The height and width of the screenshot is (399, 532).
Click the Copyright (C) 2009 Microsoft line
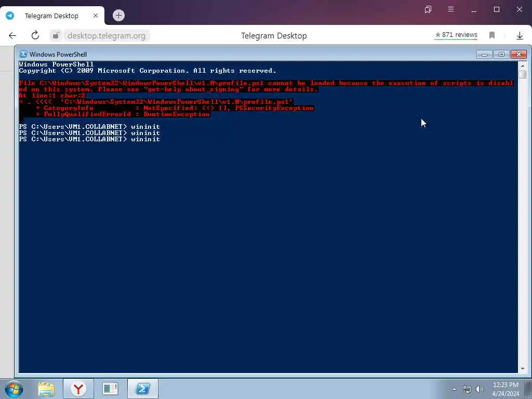click(147, 71)
